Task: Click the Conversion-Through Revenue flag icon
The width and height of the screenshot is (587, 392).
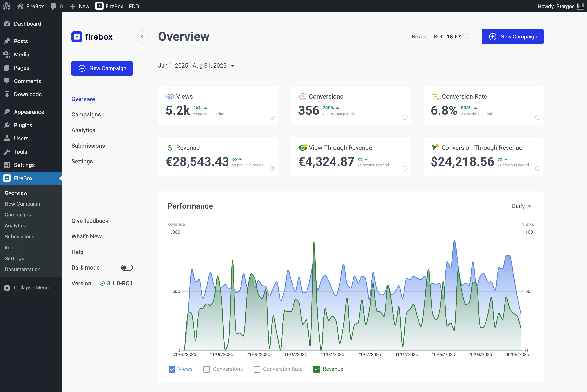Action: click(436, 147)
